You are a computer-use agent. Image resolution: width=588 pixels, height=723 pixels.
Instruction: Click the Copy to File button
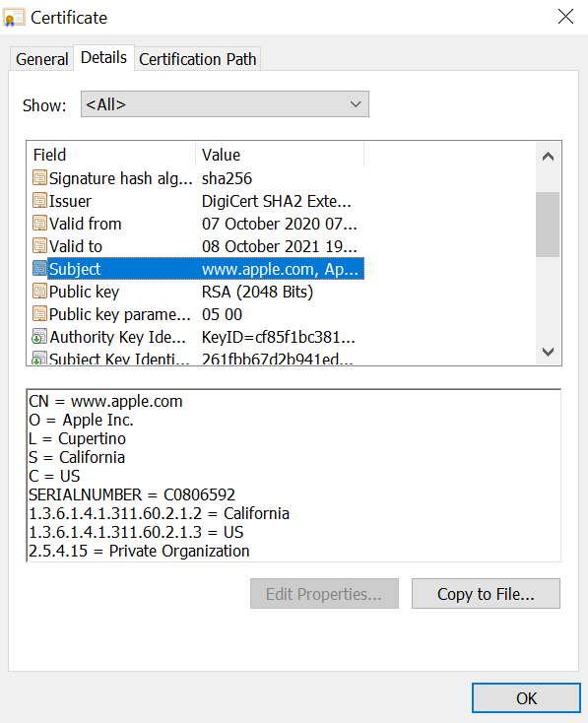pos(486,594)
